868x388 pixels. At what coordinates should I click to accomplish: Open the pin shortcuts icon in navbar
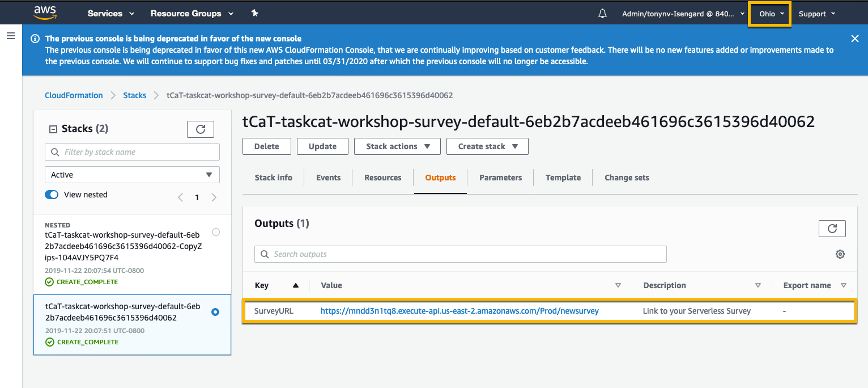[x=254, y=13]
